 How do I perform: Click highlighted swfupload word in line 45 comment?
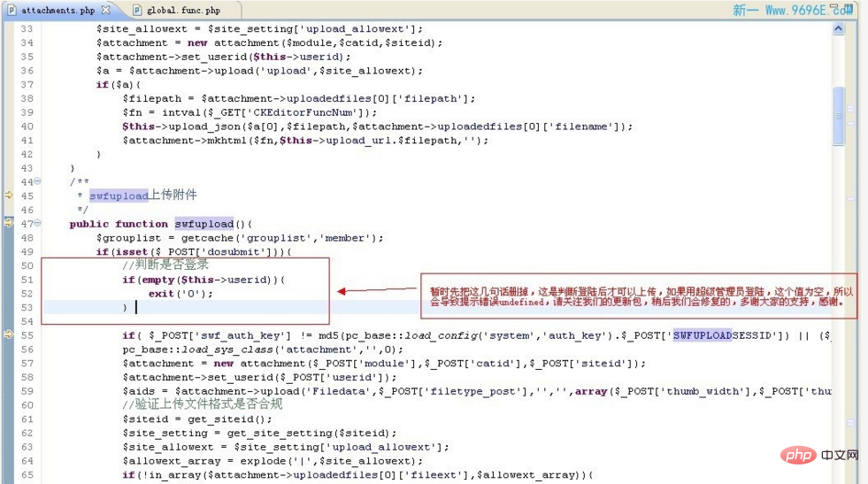pyautogui.click(x=119, y=196)
